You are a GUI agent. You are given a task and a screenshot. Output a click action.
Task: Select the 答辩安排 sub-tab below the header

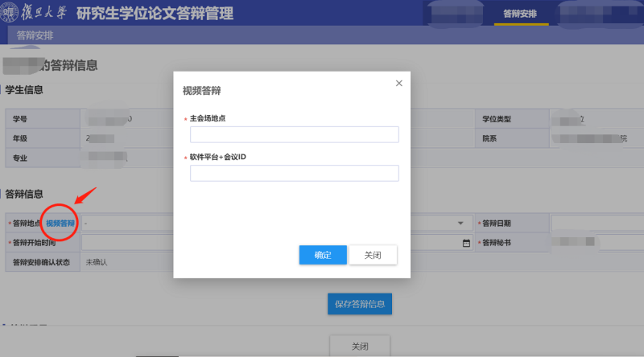(35, 36)
